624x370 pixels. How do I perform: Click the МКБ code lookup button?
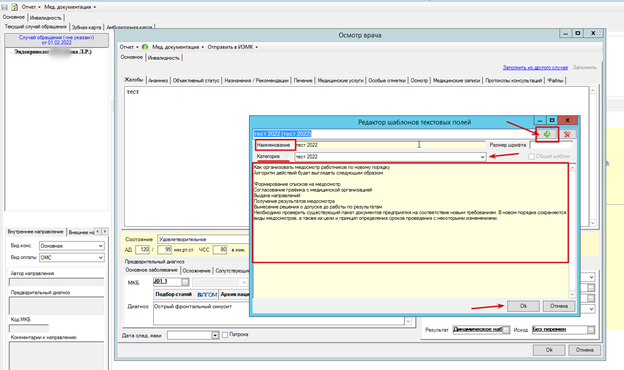[x=185, y=282]
